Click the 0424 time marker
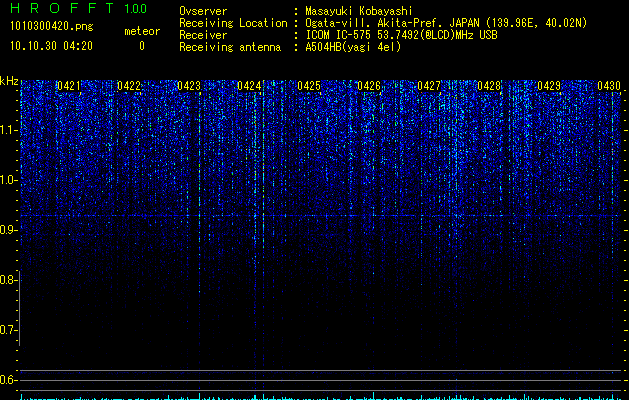 pyautogui.click(x=249, y=86)
